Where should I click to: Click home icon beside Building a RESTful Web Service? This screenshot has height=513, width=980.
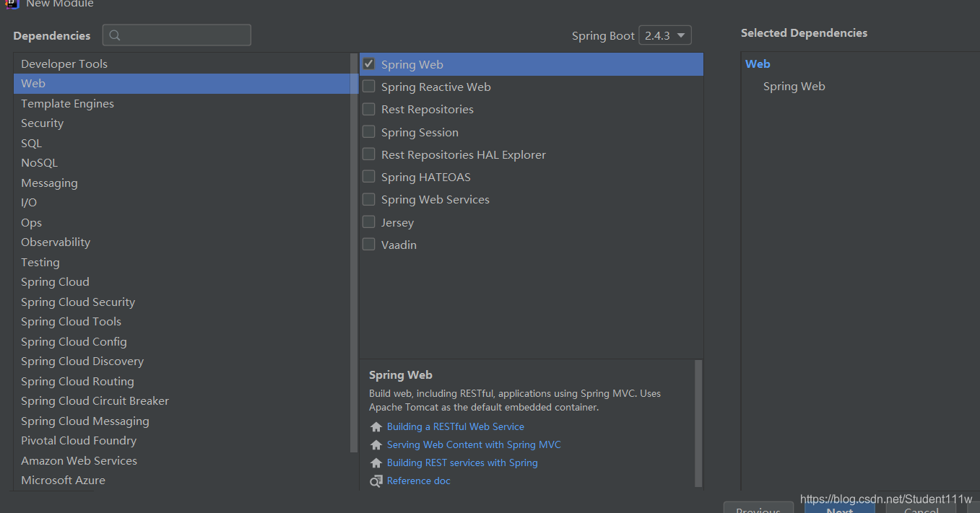tap(376, 427)
